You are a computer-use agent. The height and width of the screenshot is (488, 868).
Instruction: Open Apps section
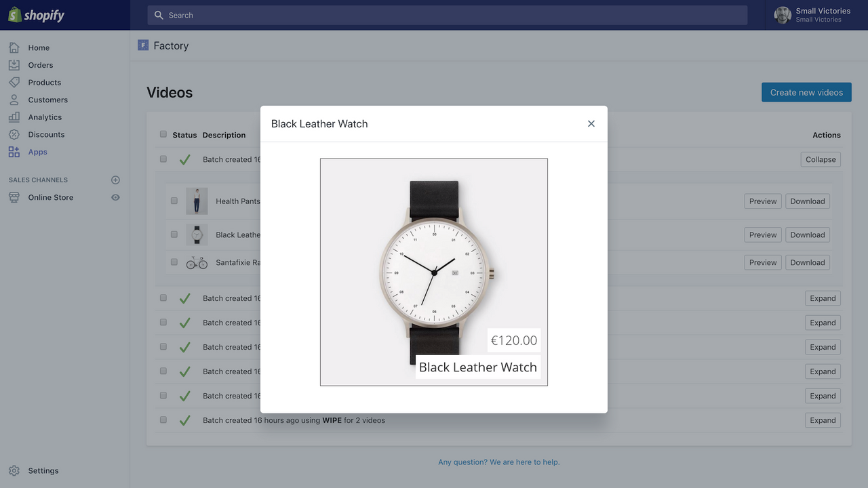pos(38,152)
